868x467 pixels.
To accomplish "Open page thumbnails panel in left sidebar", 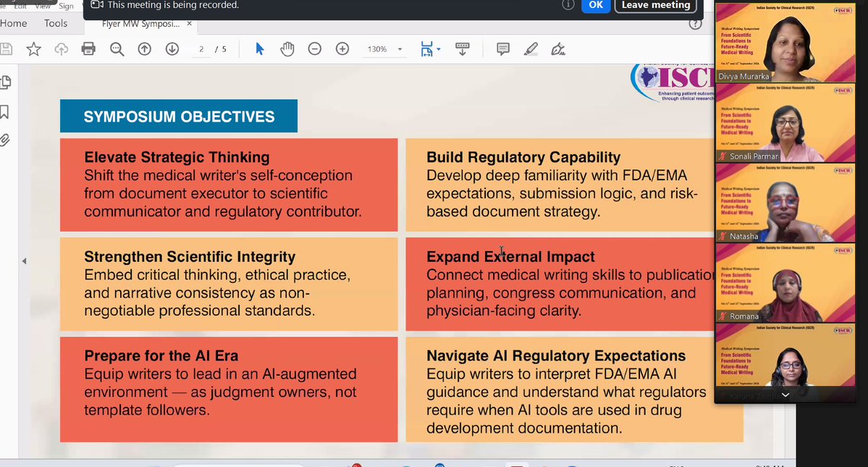I will point(6,83).
